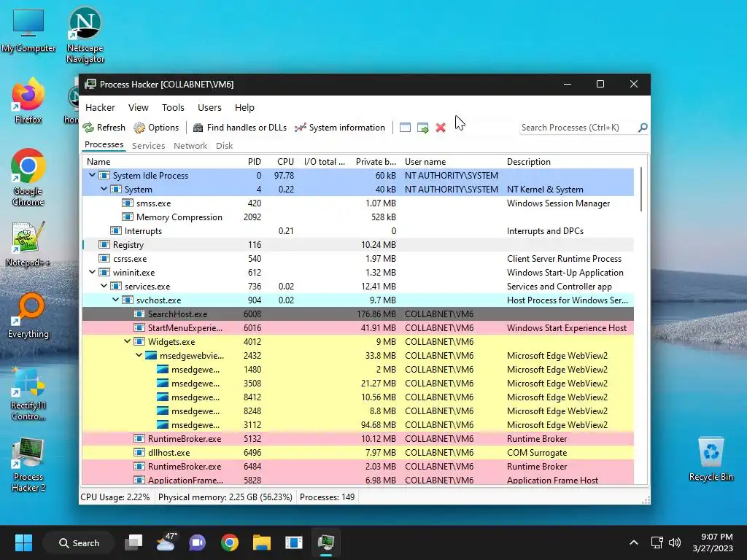Open File Explorer from the taskbar

pyautogui.click(x=262, y=542)
